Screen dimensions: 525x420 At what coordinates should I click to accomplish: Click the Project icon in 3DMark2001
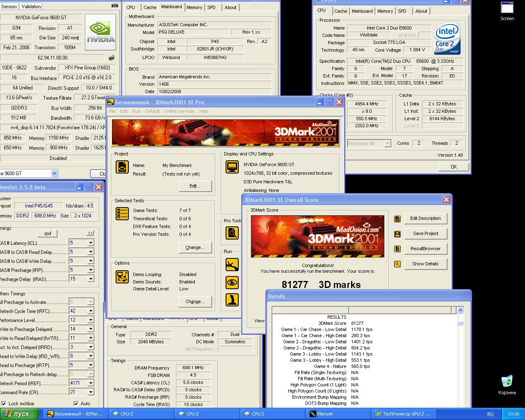point(122,167)
